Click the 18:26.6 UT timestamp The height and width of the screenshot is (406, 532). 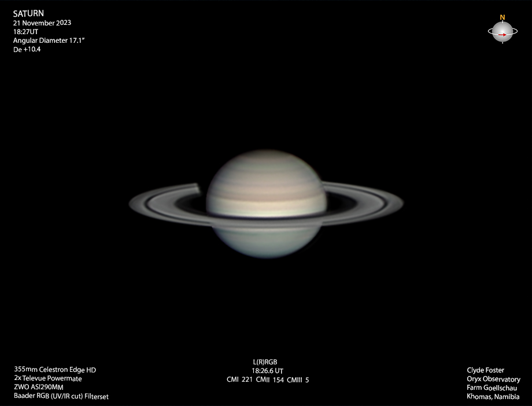[x=267, y=371]
